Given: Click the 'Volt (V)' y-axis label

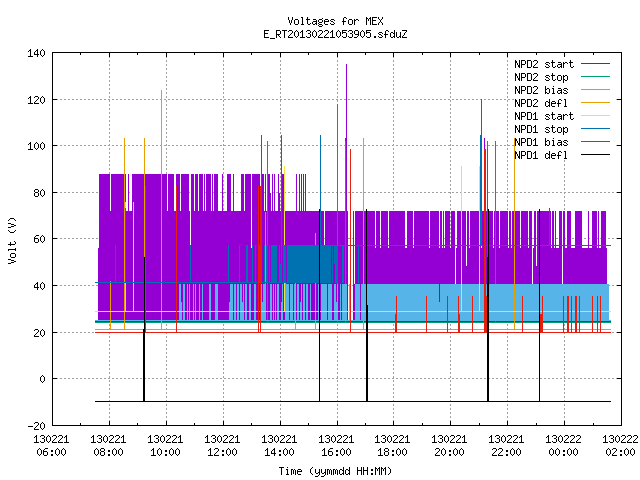Looking at the screenshot, I should coord(13,240).
